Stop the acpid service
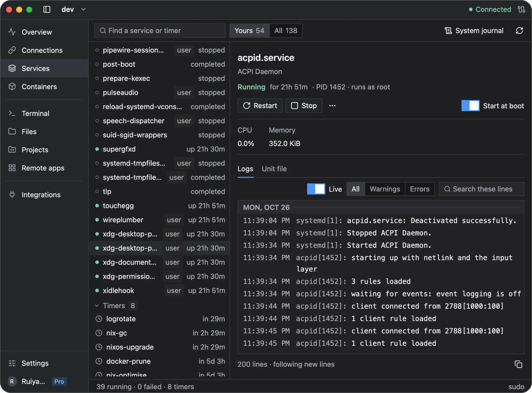This screenshot has width=532, height=393. 304,106
